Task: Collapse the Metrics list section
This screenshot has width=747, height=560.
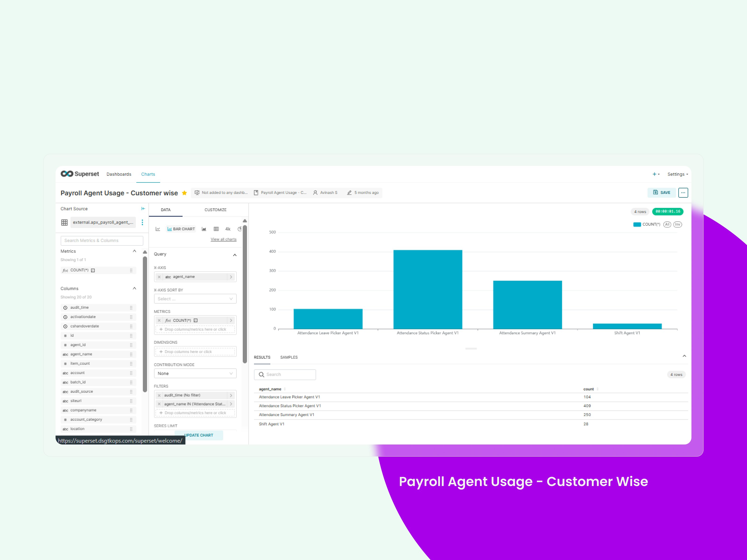Action: pos(134,251)
